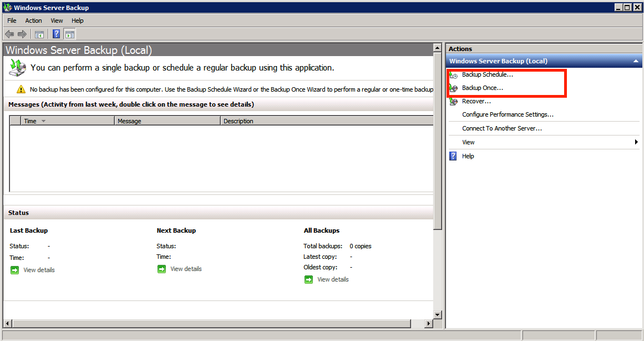
Task: Click the Backup Schedule icon in Actions
Action: point(453,75)
